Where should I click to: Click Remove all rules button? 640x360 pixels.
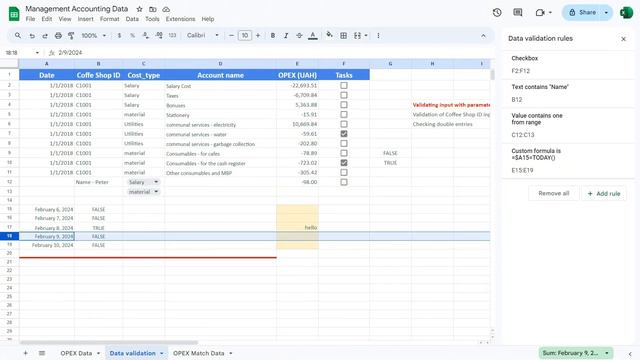(553, 193)
